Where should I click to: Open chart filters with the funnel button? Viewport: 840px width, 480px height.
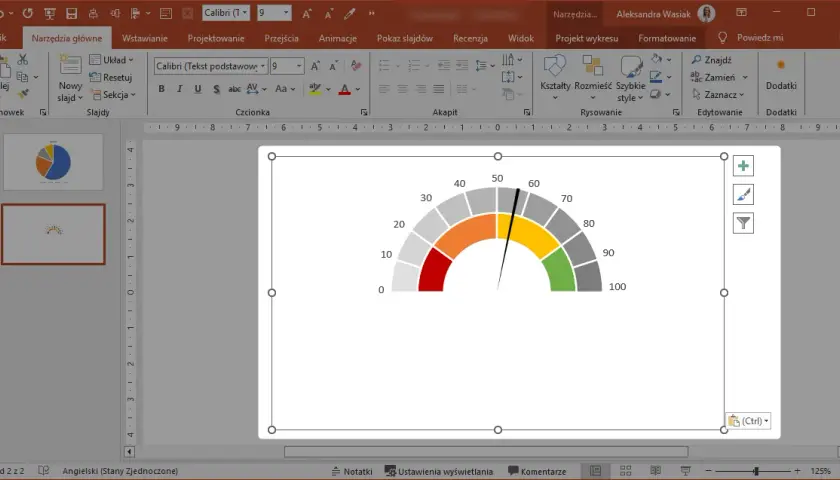[743, 223]
